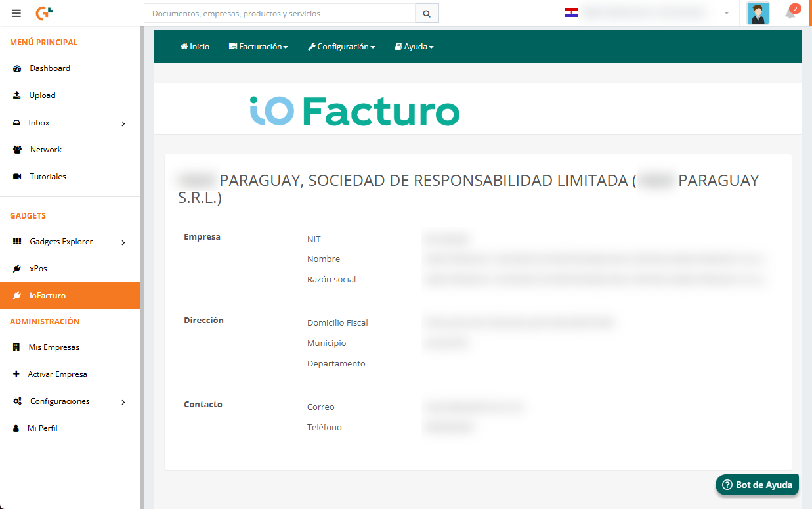Select the ioFacturo sidebar item
Screen dimensions: 812x509
70,296
